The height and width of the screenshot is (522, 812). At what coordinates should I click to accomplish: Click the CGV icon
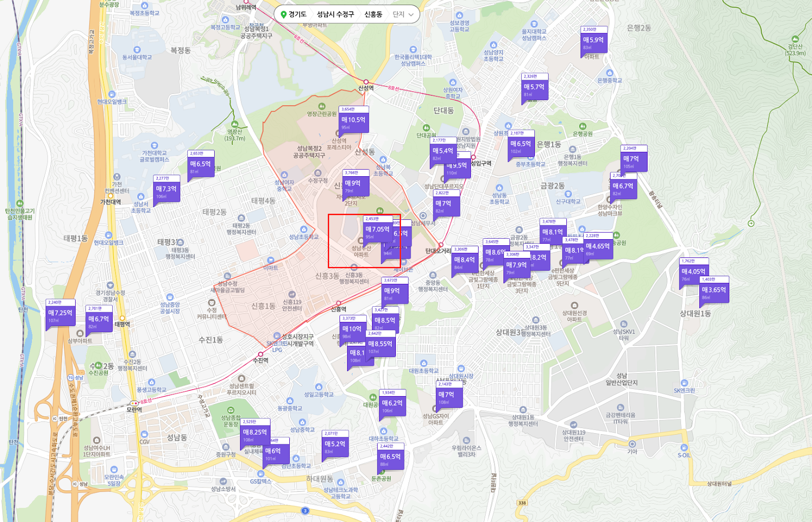pyautogui.click(x=145, y=435)
